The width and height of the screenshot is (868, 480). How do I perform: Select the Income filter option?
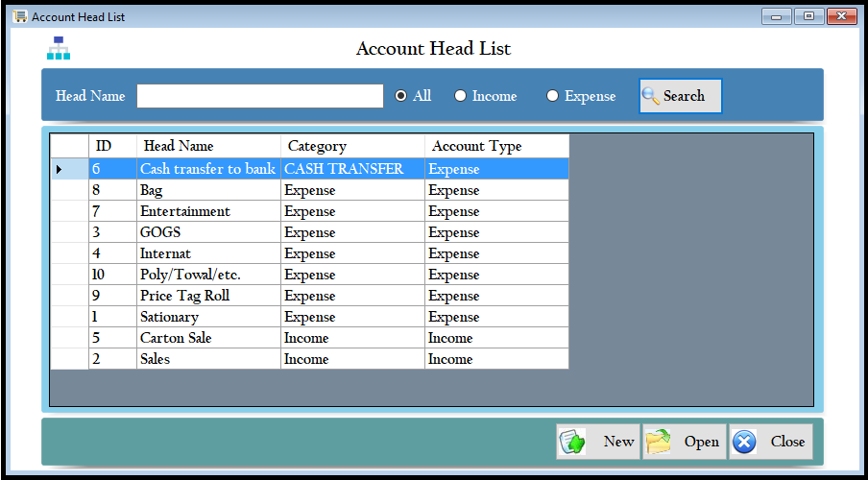(461, 96)
